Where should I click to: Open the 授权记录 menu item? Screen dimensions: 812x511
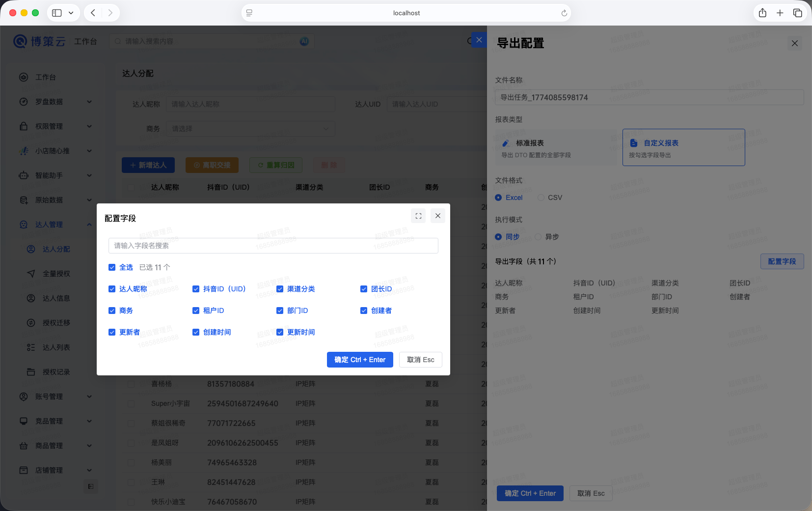pyautogui.click(x=55, y=372)
